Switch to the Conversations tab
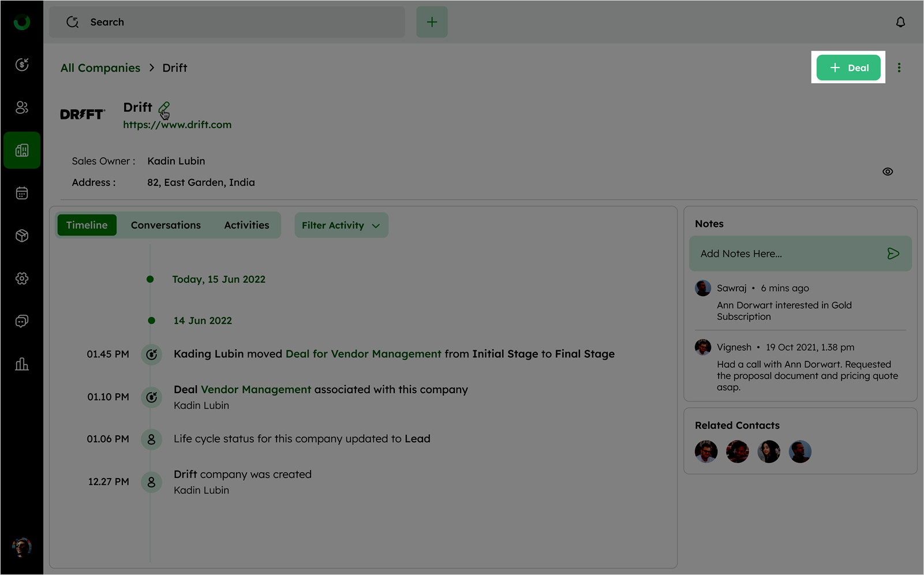 (x=166, y=225)
